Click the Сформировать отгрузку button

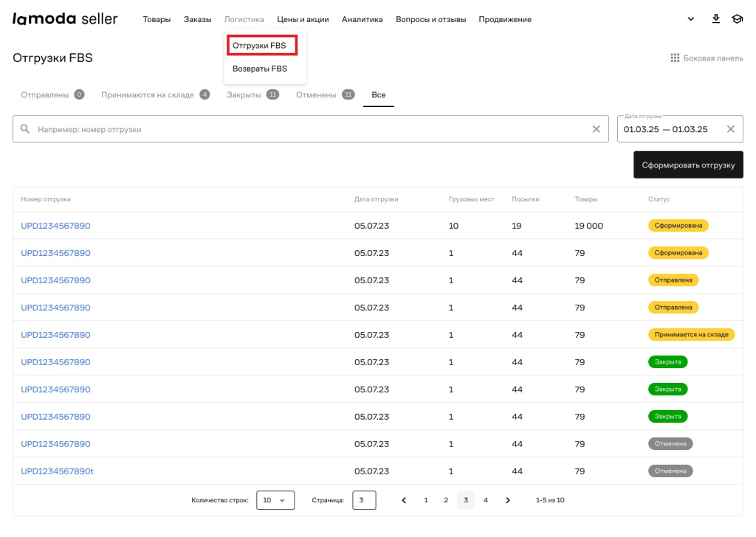tap(688, 165)
